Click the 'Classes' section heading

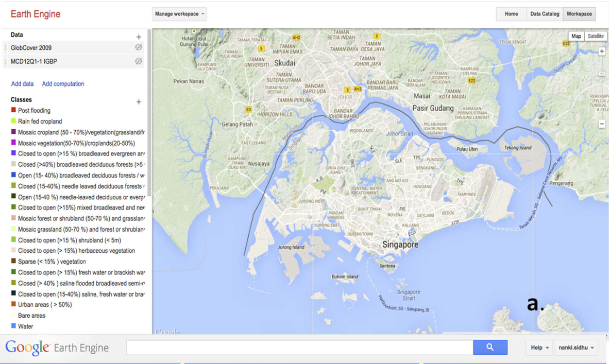coord(22,100)
